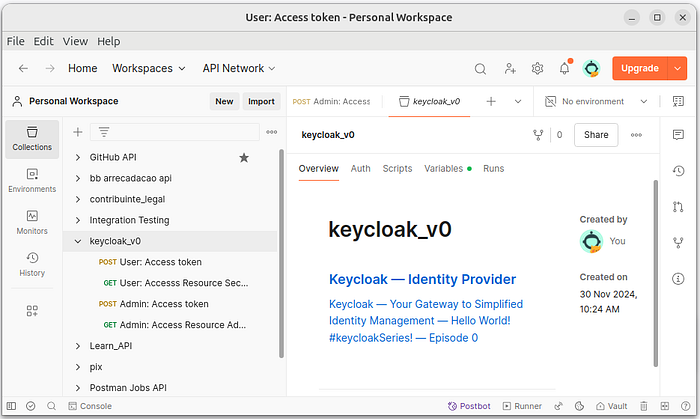Open forks icon in right sidebar
This screenshot has height=419, width=700.
pyautogui.click(x=678, y=243)
